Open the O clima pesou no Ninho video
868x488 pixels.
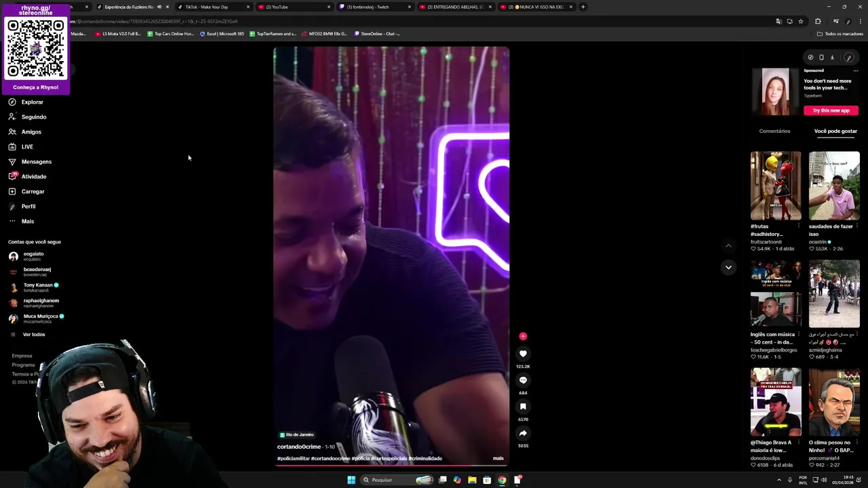point(834,402)
